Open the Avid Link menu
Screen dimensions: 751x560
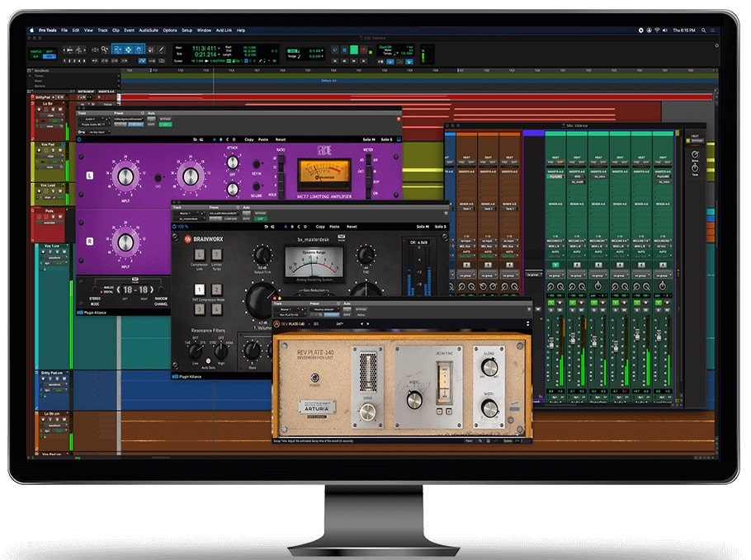[224, 31]
